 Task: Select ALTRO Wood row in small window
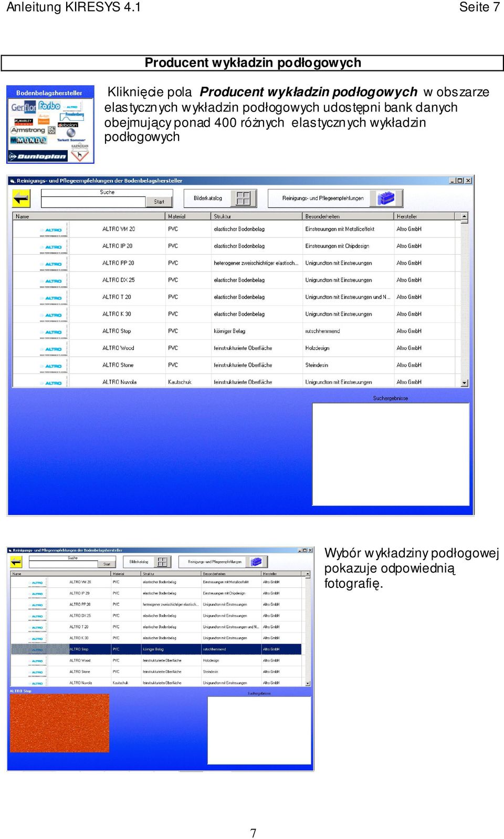156,660
